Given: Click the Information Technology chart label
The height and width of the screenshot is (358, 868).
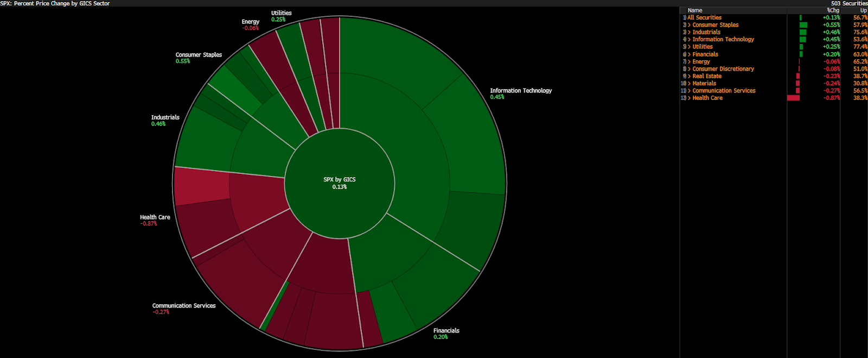Looking at the screenshot, I should (x=521, y=91).
